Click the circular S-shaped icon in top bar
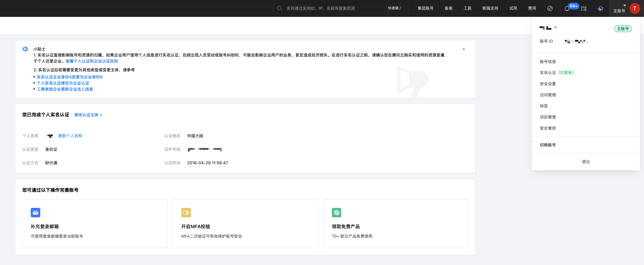The image size is (644, 265). click(x=550, y=8)
